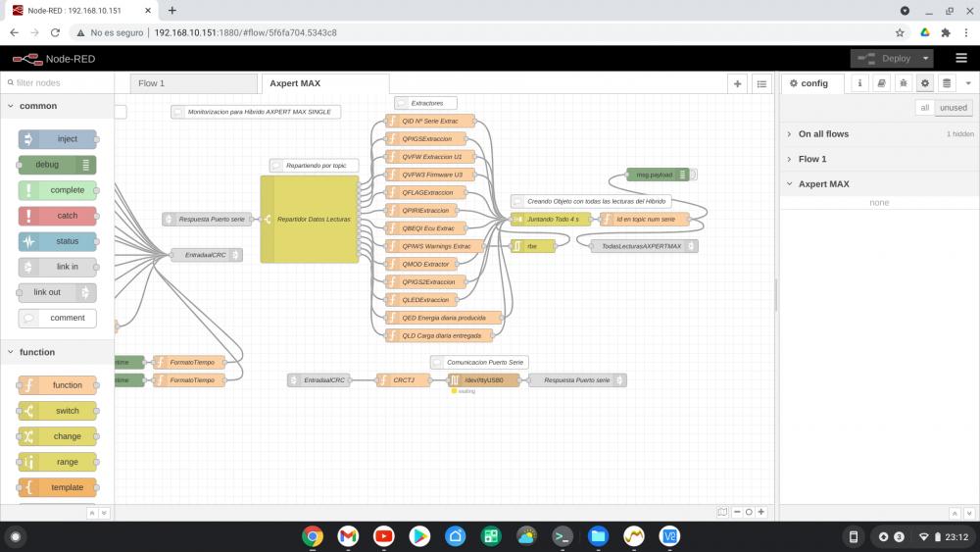The width and height of the screenshot is (980, 552).
Task: Open the sidebar tabs dropdown arrow
Action: coord(968,83)
